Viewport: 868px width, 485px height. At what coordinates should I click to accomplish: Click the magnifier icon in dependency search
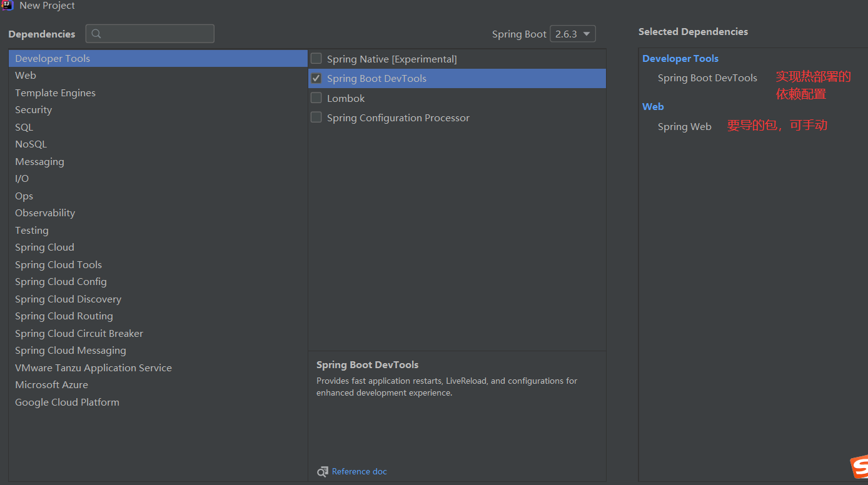pyautogui.click(x=96, y=34)
